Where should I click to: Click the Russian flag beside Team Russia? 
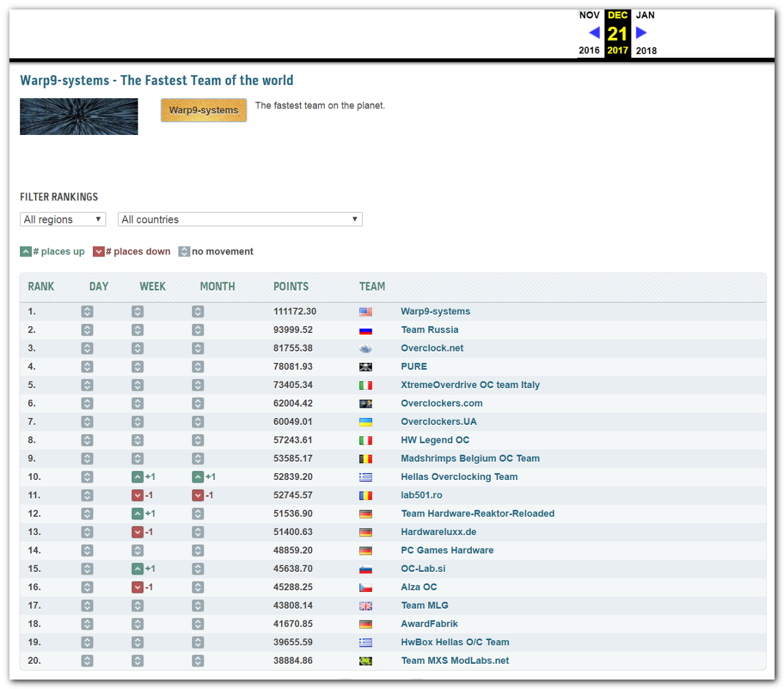tap(366, 330)
